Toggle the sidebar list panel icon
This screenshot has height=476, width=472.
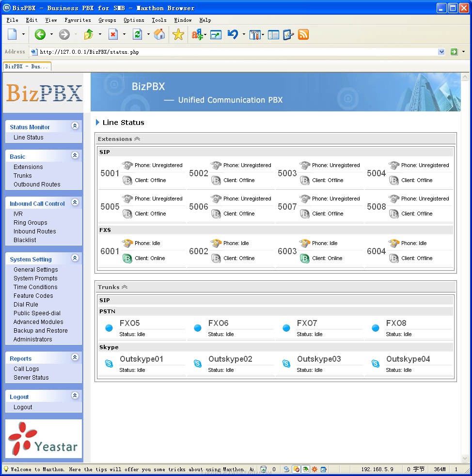[x=273, y=34]
